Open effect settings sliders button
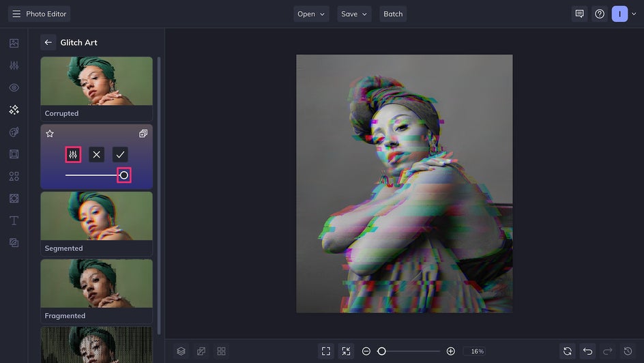Image resolution: width=644 pixels, height=363 pixels. pyautogui.click(x=73, y=154)
